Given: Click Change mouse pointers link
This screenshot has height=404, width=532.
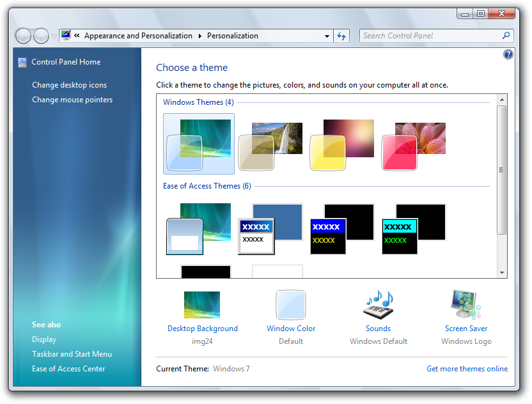Looking at the screenshot, I should click(x=72, y=100).
